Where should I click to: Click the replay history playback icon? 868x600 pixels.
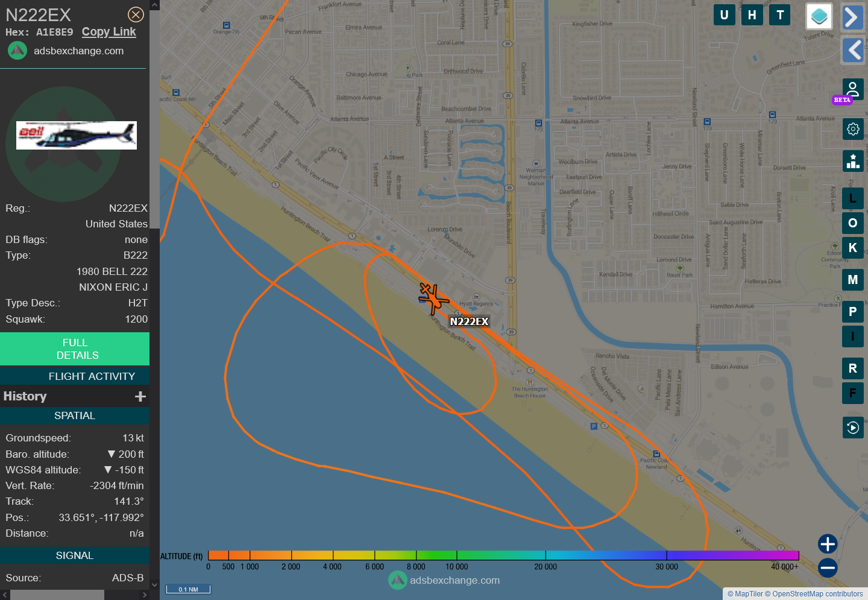click(852, 428)
